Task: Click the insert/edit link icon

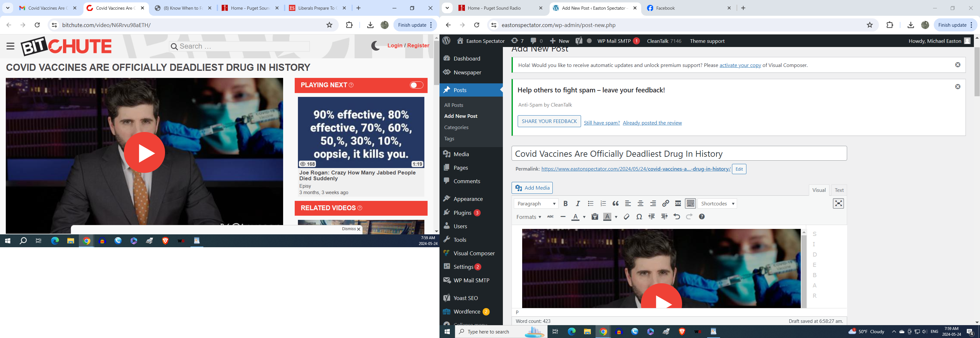Action: 665,204
